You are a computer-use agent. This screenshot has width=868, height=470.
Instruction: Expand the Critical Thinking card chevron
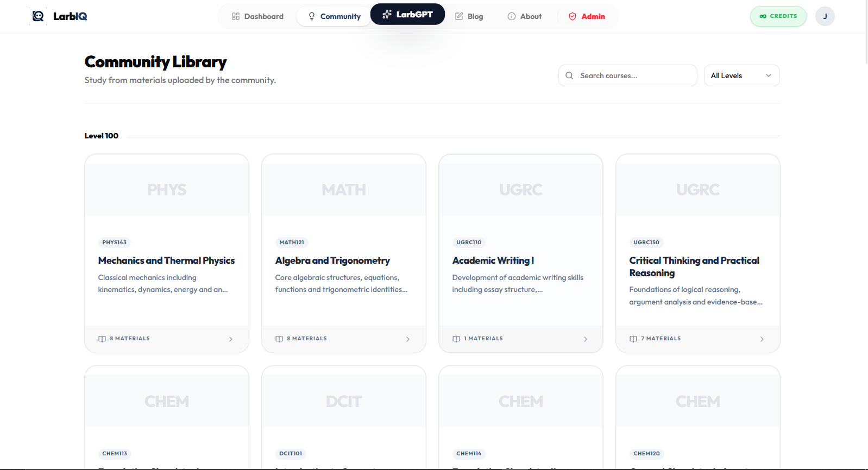click(x=762, y=339)
